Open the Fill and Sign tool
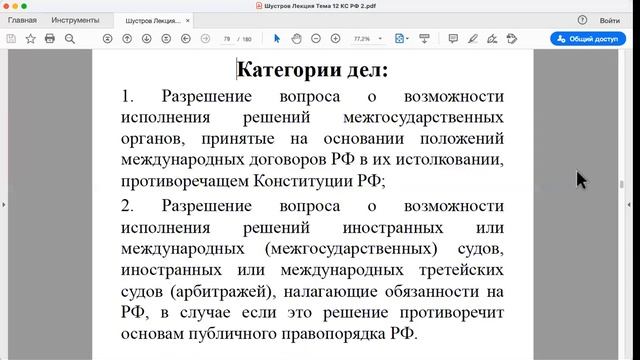Screen dimensions: 640x360 click(492, 39)
